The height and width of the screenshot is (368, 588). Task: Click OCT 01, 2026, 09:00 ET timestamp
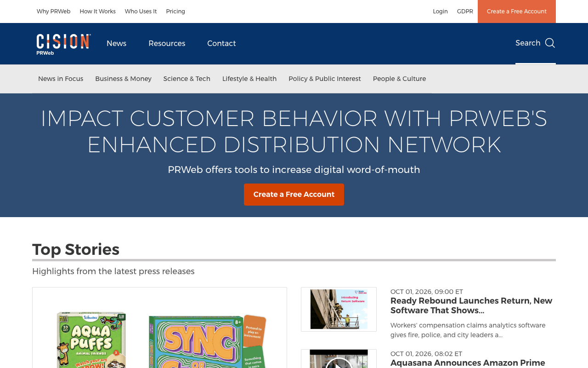tap(427, 292)
